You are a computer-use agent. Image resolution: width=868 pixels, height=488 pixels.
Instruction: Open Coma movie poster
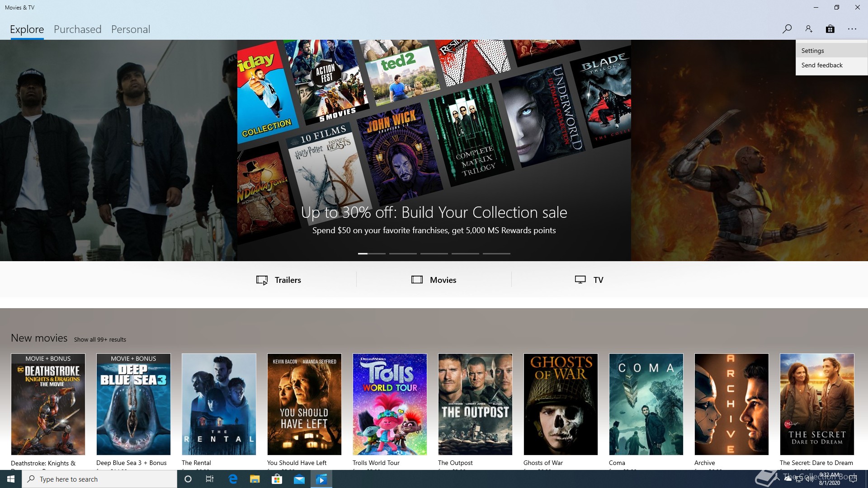click(646, 404)
